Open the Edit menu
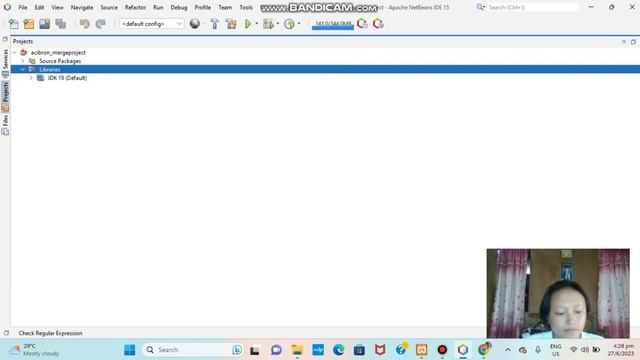The image size is (640, 360). pyautogui.click(x=39, y=7)
